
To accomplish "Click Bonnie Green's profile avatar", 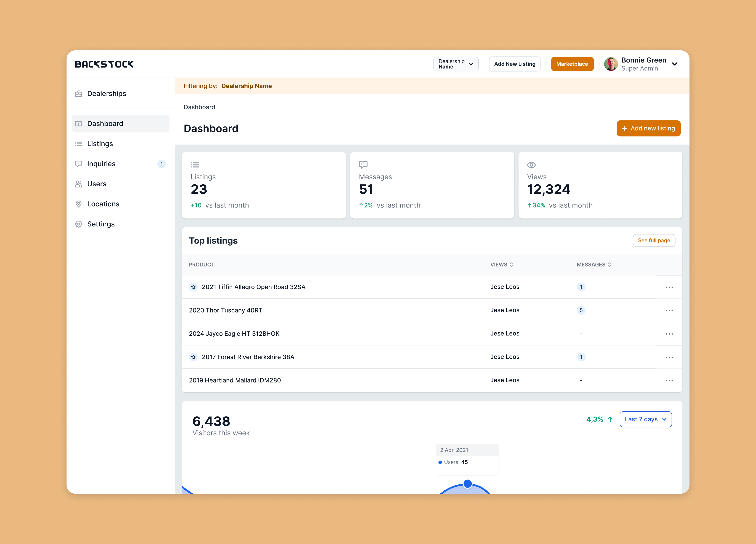I will tap(611, 64).
